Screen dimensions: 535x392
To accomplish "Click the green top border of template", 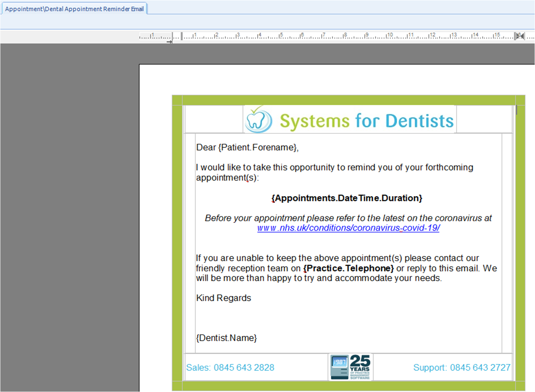I will coord(348,100).
